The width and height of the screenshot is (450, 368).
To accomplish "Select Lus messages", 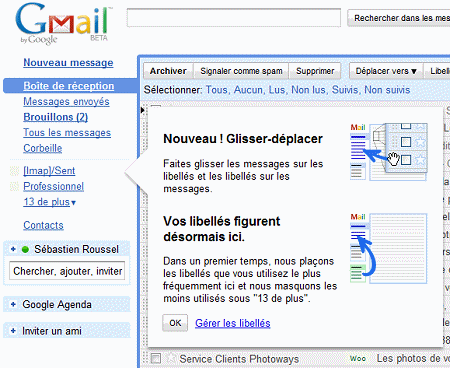I will (x=278, y=90).
